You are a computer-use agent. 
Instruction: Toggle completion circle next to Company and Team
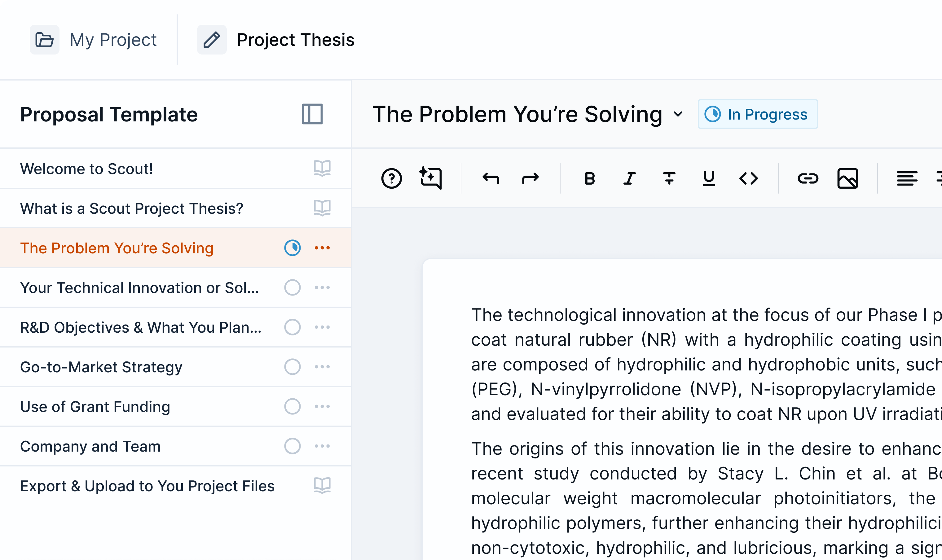click(292, 446)
